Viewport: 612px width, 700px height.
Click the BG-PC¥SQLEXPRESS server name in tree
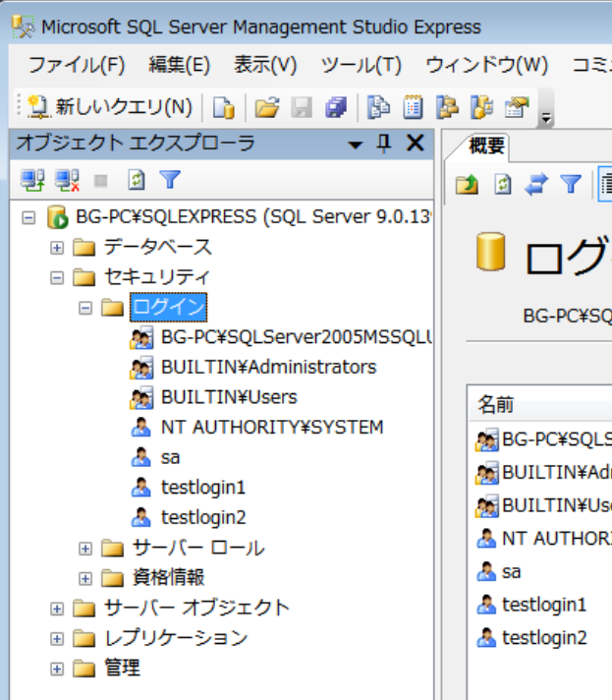click(253, 217)
